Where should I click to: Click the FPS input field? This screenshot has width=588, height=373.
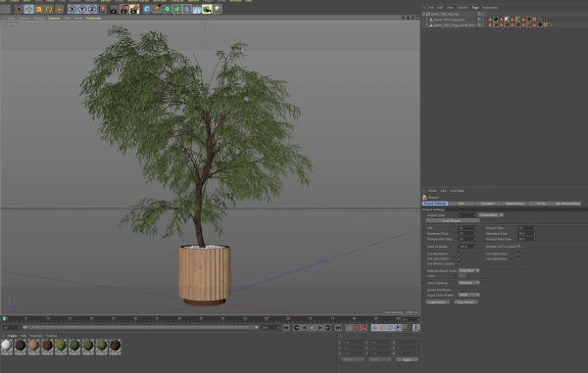tap(466, 228)
